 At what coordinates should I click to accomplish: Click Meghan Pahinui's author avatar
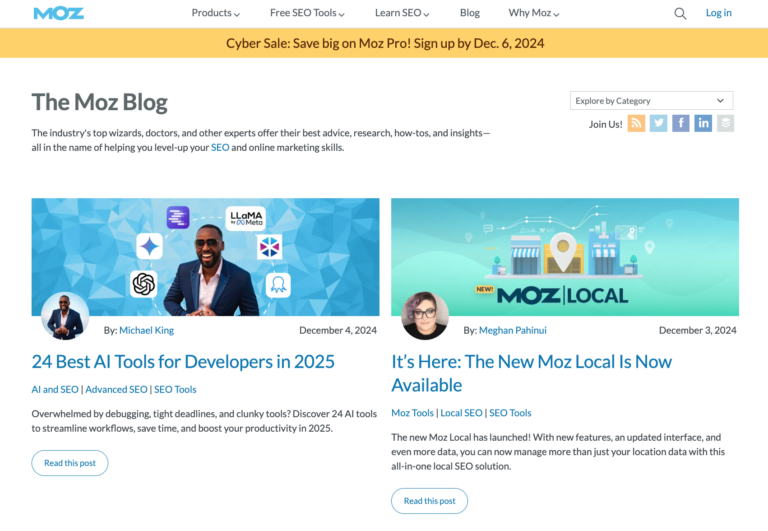click(x=425, y=316)
